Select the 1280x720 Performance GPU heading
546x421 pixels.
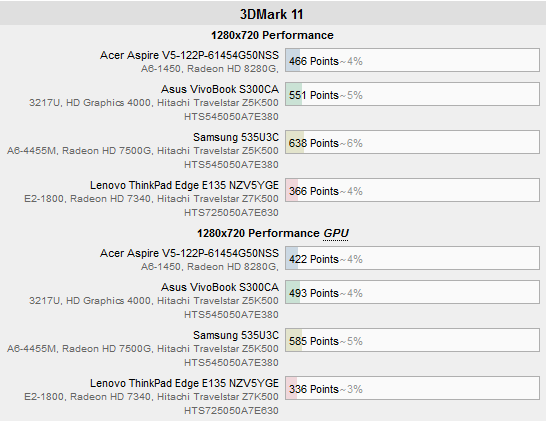click(x=273, y=233)
